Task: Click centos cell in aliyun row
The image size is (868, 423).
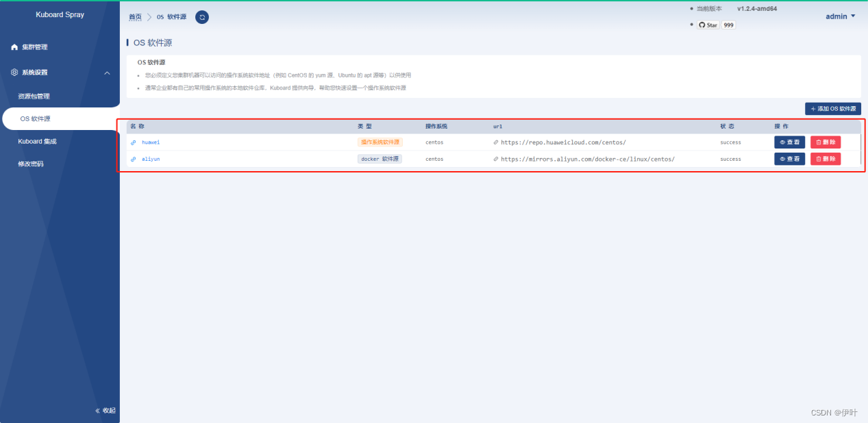Action: 434,159
